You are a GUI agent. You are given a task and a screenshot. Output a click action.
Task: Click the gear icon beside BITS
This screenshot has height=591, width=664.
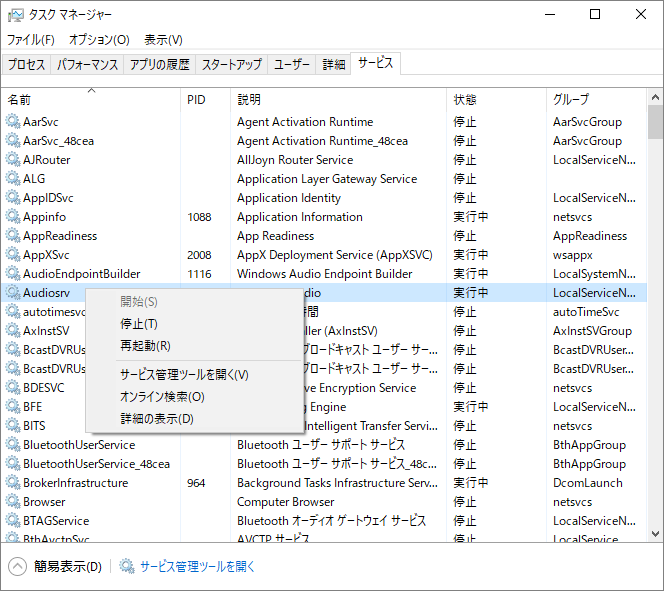pyautogui.click(x=13, y=426)
